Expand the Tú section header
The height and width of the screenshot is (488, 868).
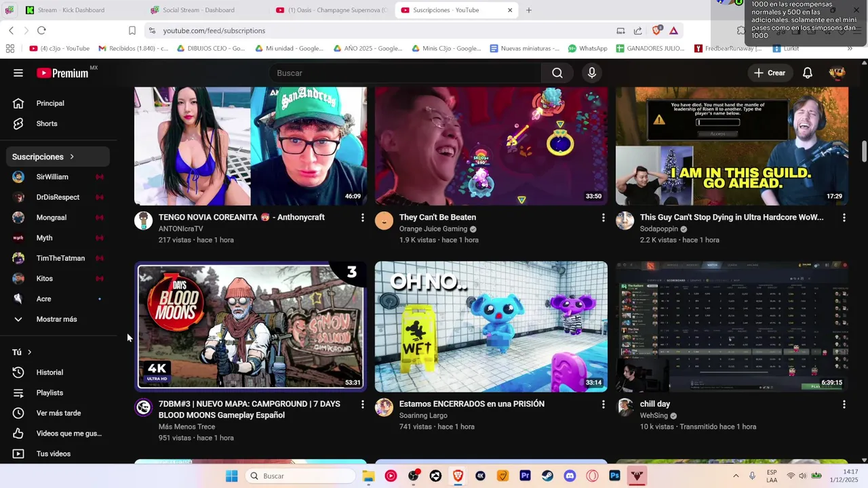point(22,352)
